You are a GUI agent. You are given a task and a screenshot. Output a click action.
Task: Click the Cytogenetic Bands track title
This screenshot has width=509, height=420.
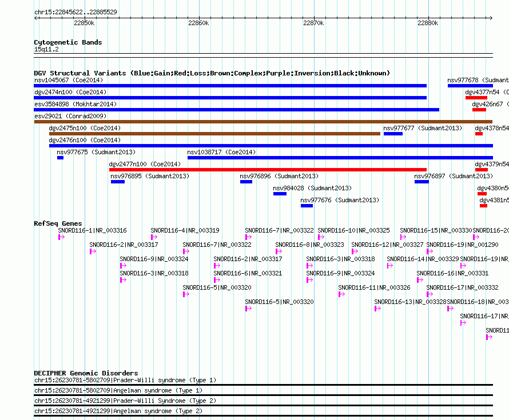[x=68, y=42]
